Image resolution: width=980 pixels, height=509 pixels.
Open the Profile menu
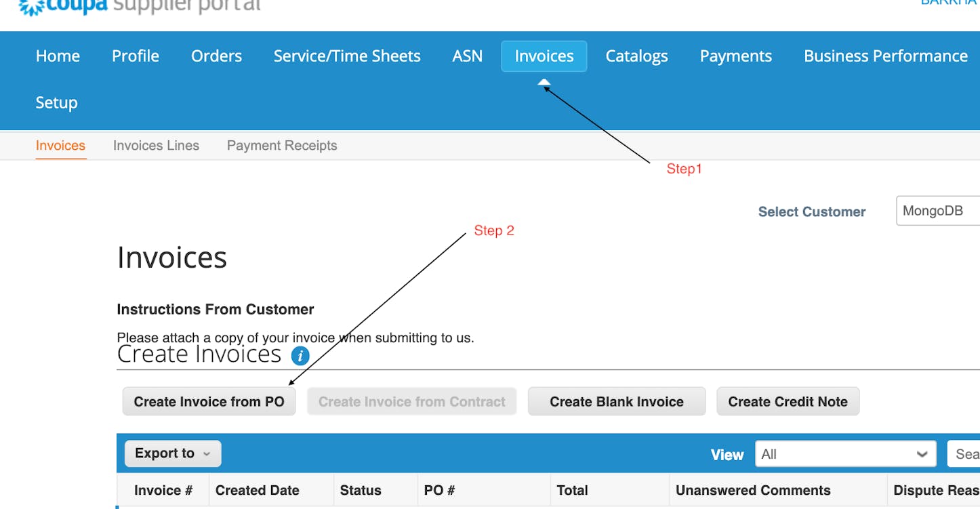point(135,56)
